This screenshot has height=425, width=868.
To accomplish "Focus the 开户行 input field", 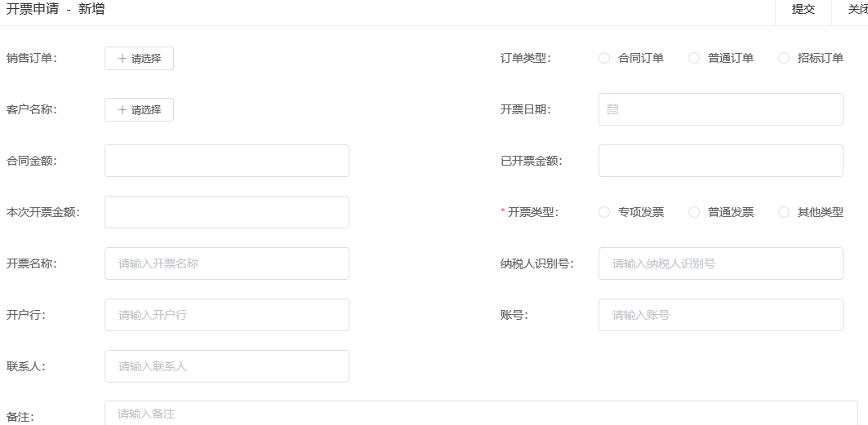I will tap(227, 315).
